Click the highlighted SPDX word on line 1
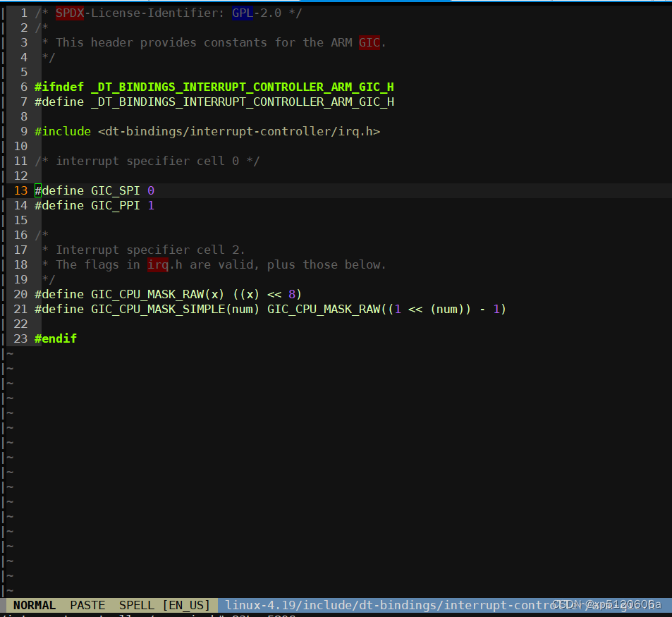Image resolution: width=672 pixels, height=617 pixels. pyautogui.click(x=70, y=13)
